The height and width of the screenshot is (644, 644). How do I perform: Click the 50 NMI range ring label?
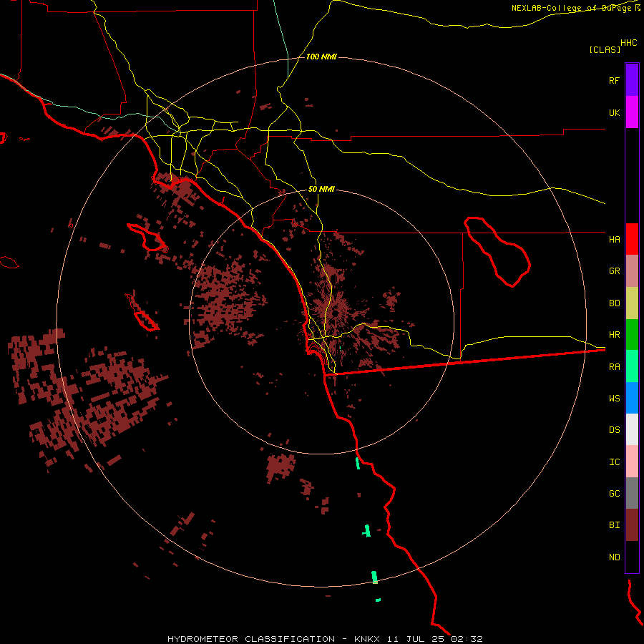coord(321,189)
